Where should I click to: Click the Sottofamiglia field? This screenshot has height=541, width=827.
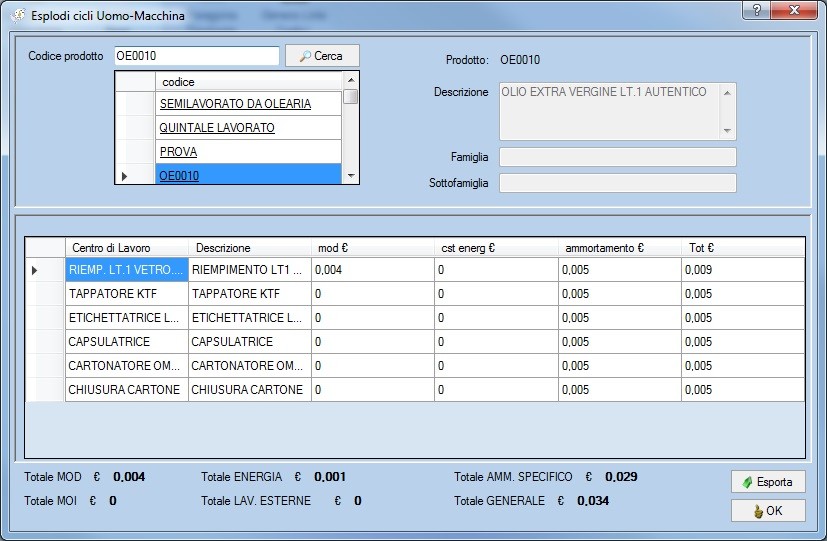pos(618,183)
